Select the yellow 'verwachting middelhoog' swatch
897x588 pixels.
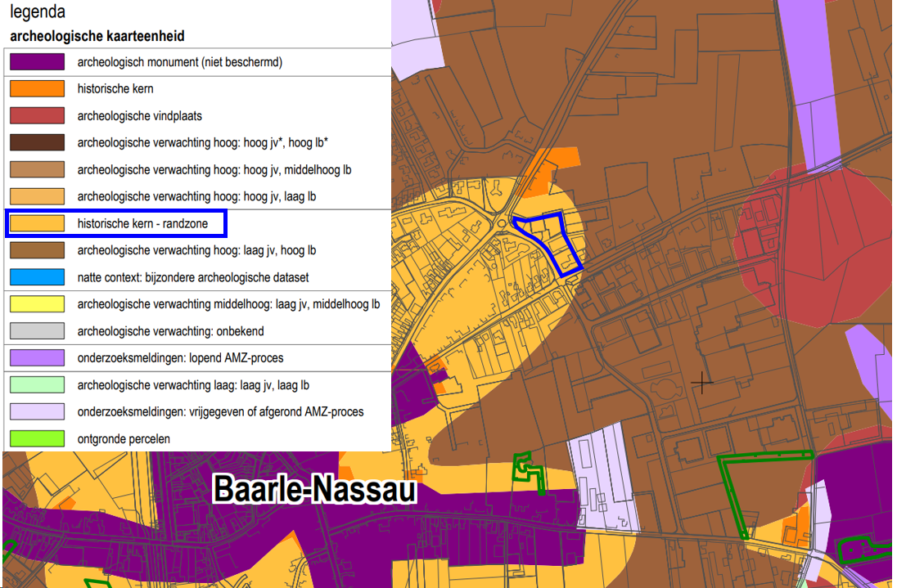[x=37, y=304]
